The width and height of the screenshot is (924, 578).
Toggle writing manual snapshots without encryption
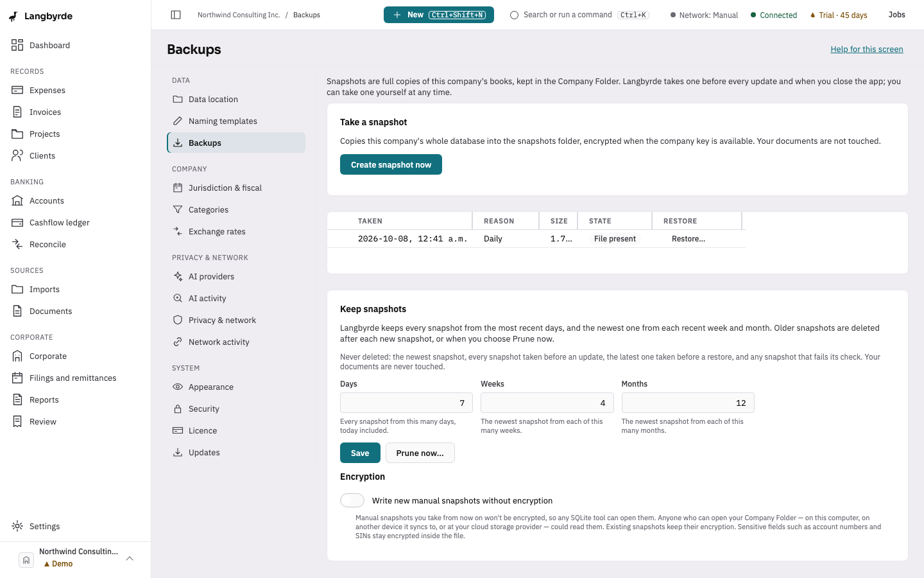click(352, 500)
